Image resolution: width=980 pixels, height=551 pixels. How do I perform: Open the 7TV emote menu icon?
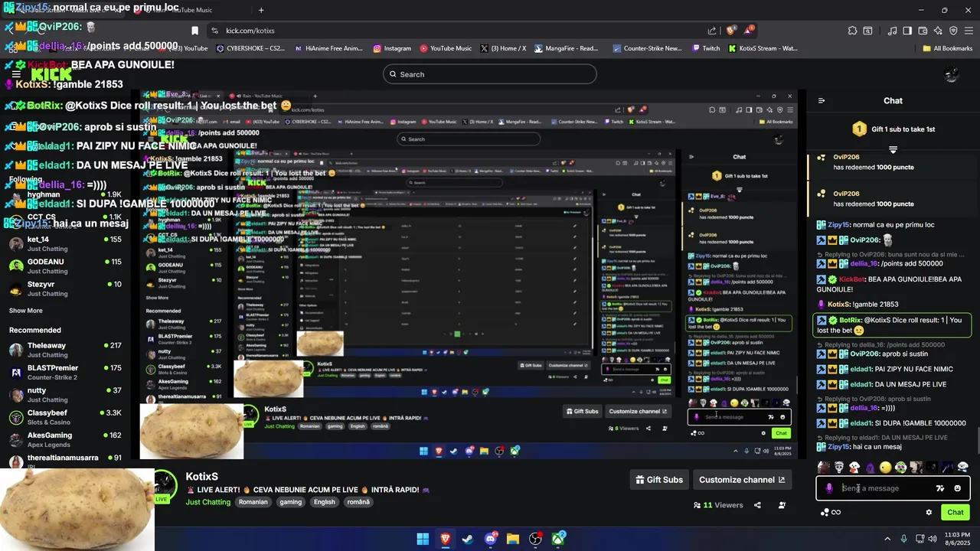coord(940,488)
